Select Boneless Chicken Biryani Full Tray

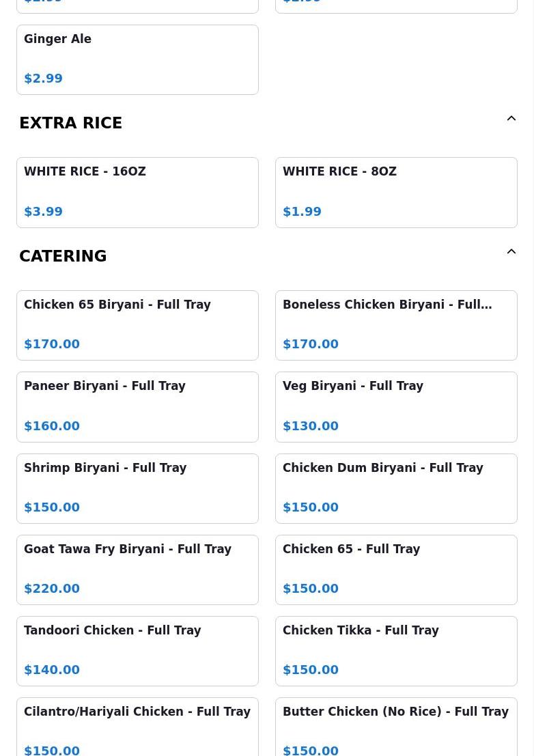396,325
